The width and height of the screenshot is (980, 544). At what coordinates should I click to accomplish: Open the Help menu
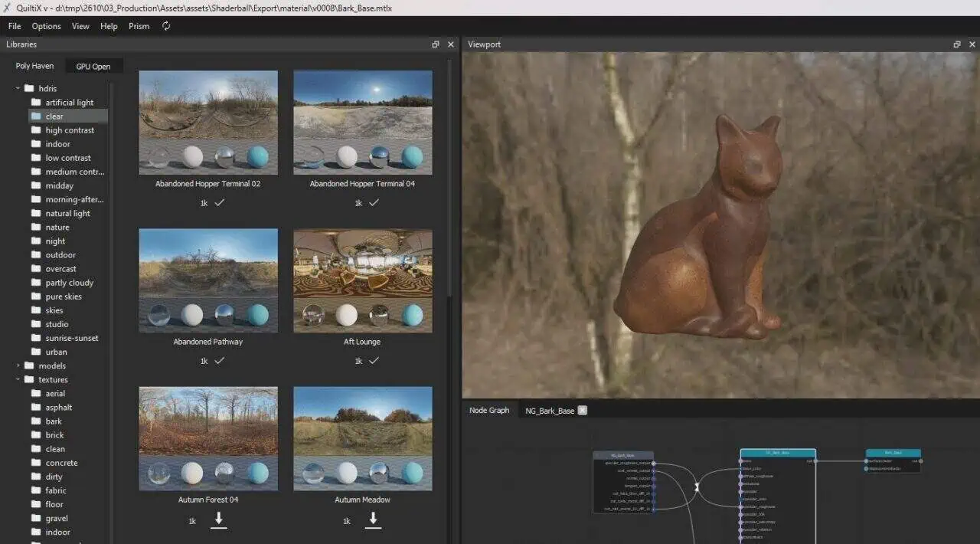(x=109, y=26)
